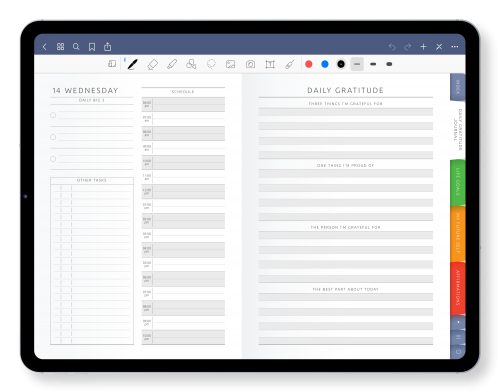Select the Highlighter tool
This screenshot has width=500, height=392.
pyautogui.click(x=172, y=64)
